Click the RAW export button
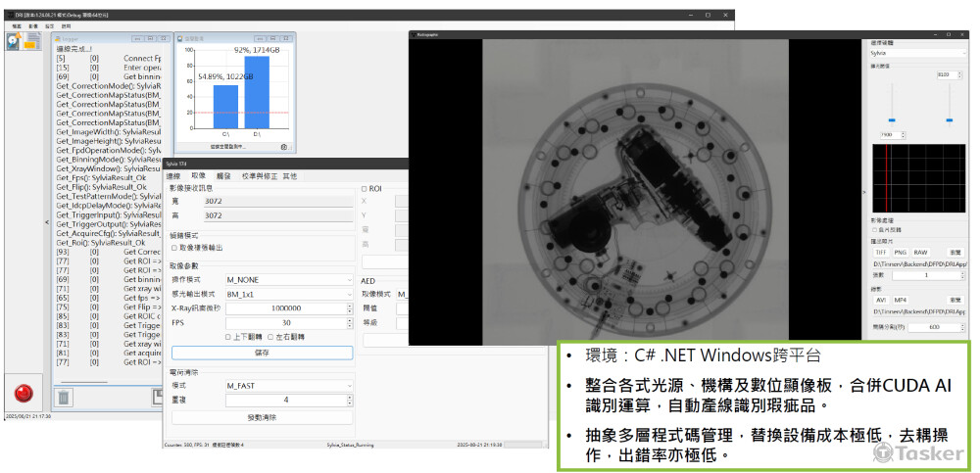The width and height of the screenshot is (980, 473). (920, 253)
